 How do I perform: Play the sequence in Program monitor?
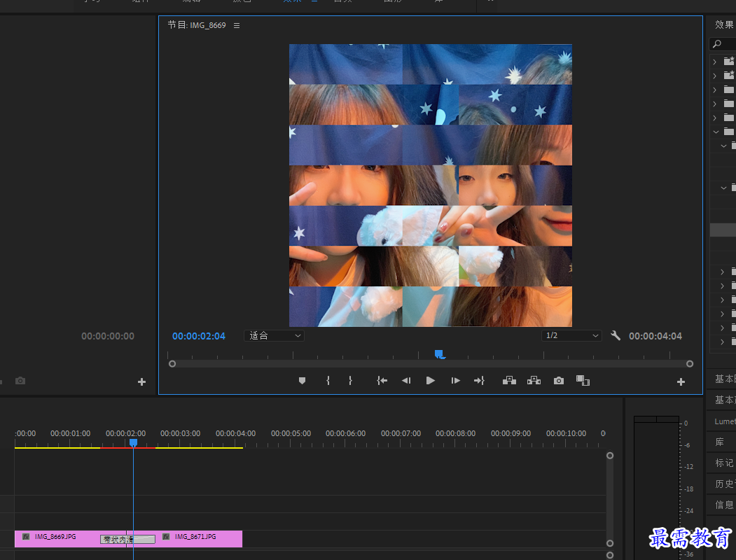pyautogui.click(x=431, y=380)
